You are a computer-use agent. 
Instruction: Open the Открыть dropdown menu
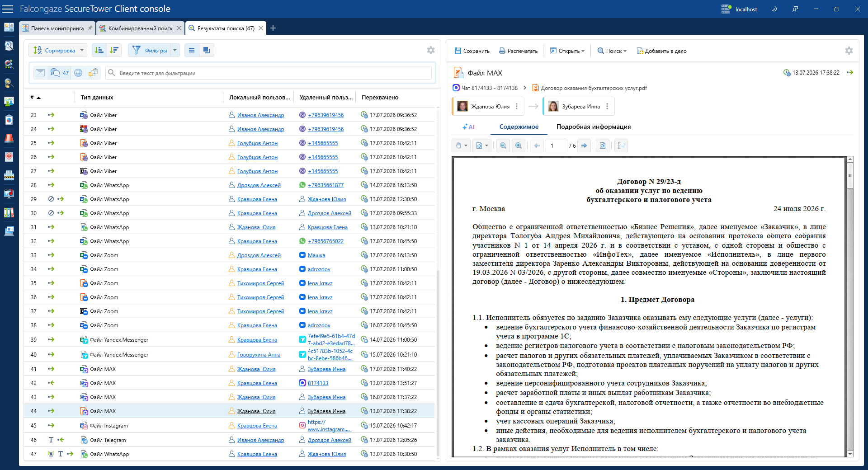(567, 51)
